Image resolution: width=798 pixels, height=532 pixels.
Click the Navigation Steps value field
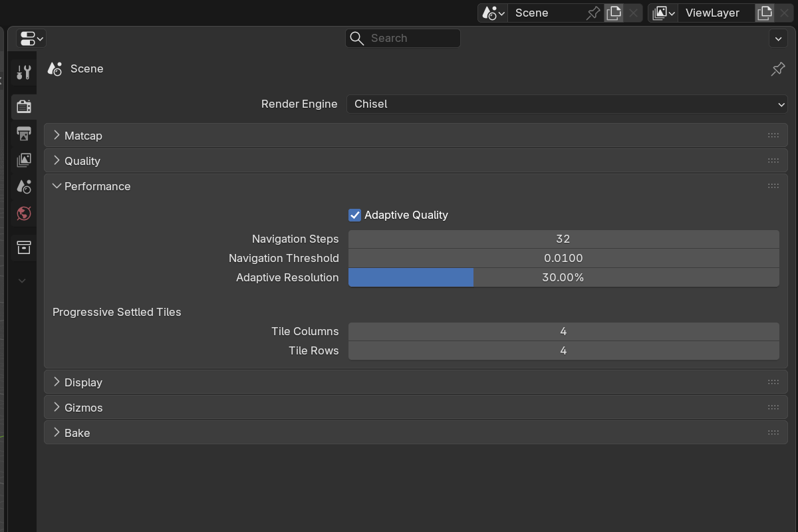(563, 239)
